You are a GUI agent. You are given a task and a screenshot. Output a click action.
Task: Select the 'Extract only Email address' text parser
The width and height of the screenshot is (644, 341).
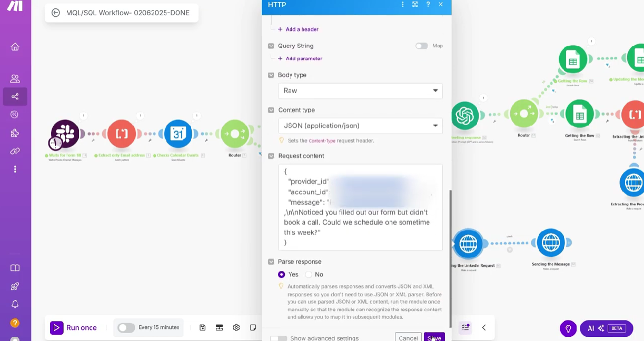click(x=122, y=134)
